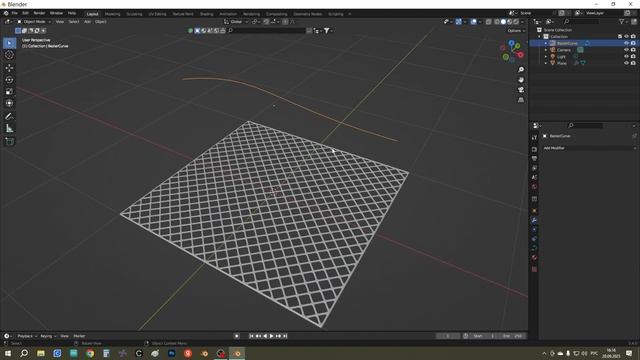640x360 pixels.
Task: Choose the Annotate tool
Action: coord(9,116)
